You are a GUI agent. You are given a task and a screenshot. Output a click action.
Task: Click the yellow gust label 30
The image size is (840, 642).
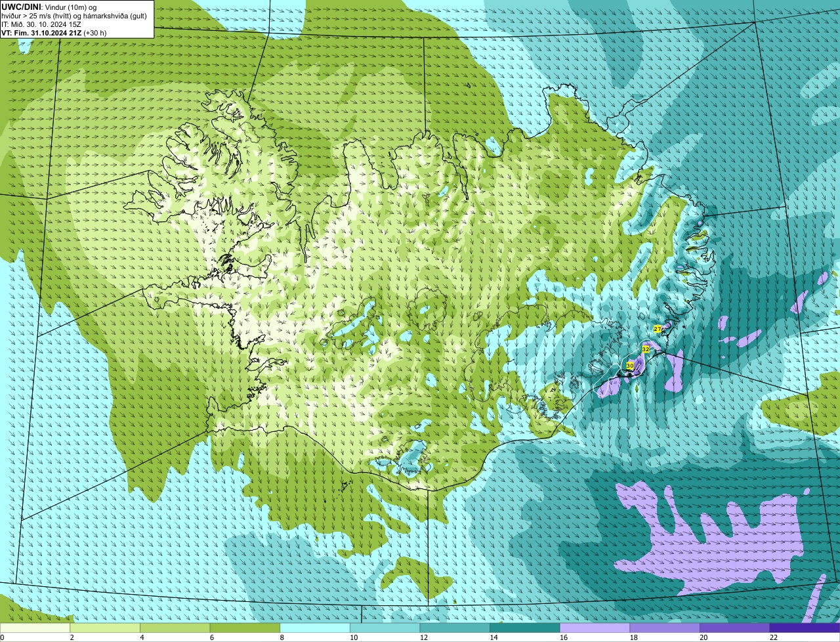pyautogui.click(x=630, y=366)
